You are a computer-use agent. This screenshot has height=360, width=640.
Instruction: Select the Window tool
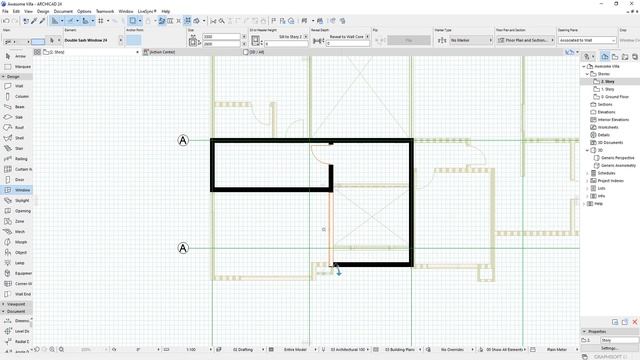(16, 190)
